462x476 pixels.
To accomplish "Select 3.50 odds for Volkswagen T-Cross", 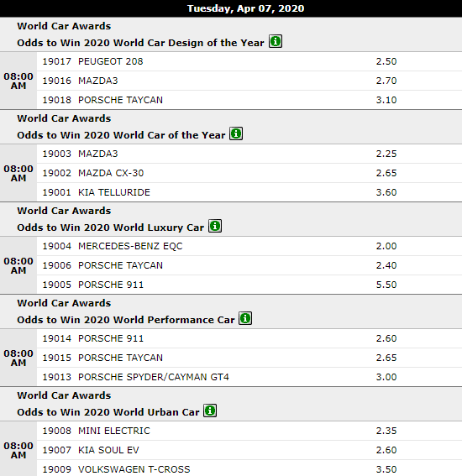I will click(x=386, y=469).
